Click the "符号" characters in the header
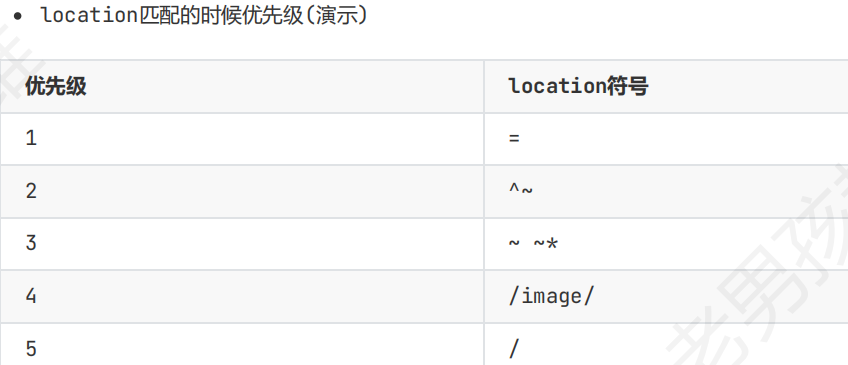Screen dimensions: 848x365 point(628,86)
